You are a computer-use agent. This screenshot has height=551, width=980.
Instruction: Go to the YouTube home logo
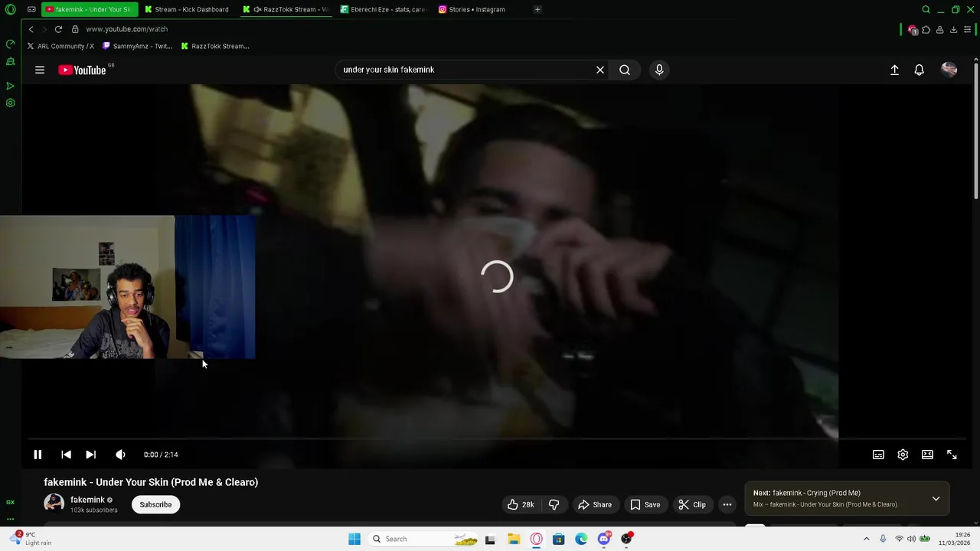click(82, 70)
